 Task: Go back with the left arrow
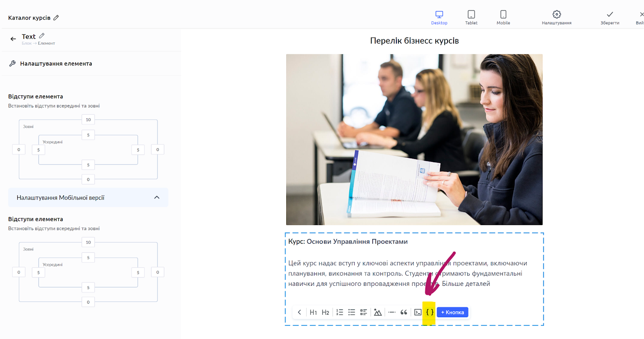13,39
